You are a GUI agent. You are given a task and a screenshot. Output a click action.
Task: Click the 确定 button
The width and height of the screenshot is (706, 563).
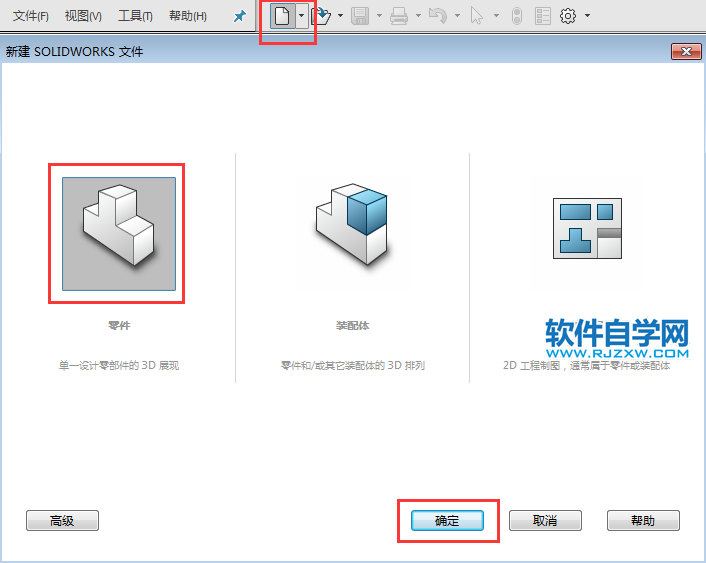point(447,521)
